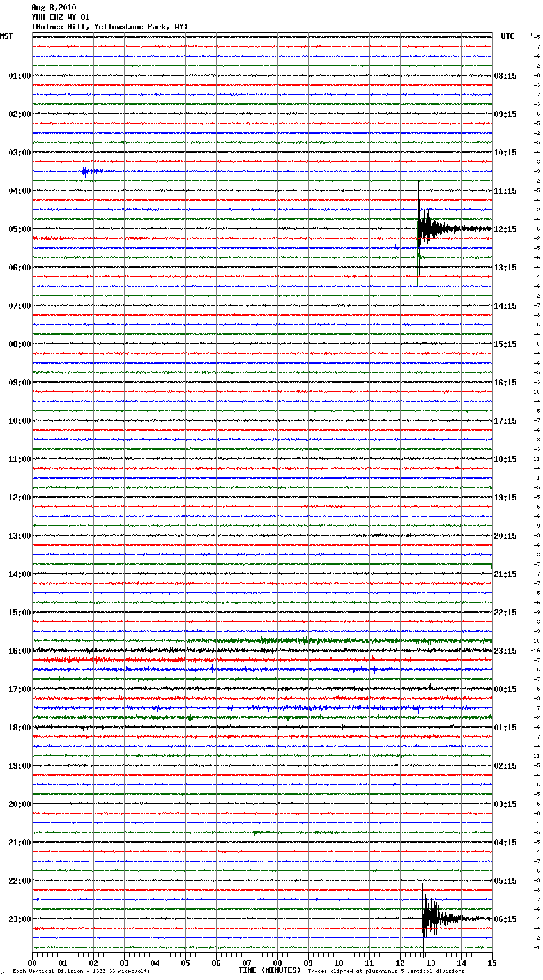Click the 23:15 UTC label

(x=505, y=651)
